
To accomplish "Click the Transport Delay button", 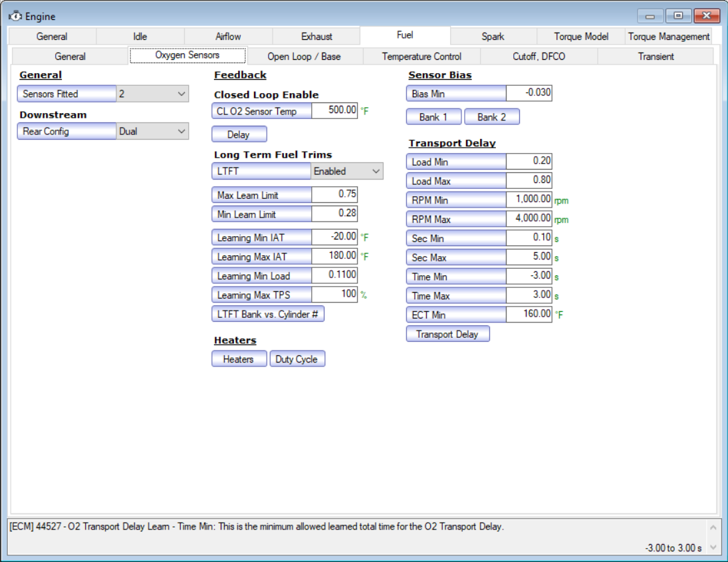I will pos(447,334).
